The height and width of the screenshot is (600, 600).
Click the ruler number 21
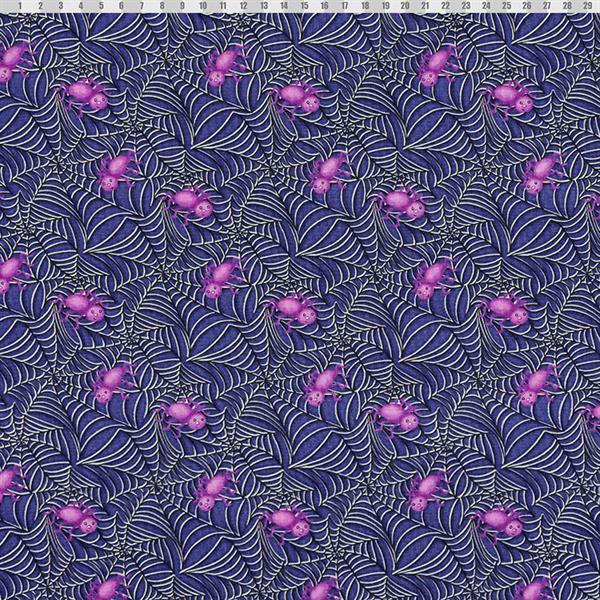tap(425, 6)
